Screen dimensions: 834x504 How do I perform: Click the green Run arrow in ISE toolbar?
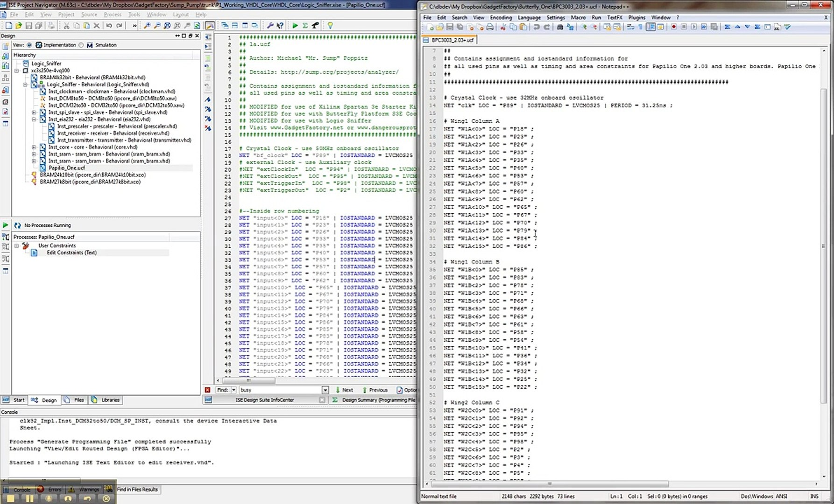(295, 26)
